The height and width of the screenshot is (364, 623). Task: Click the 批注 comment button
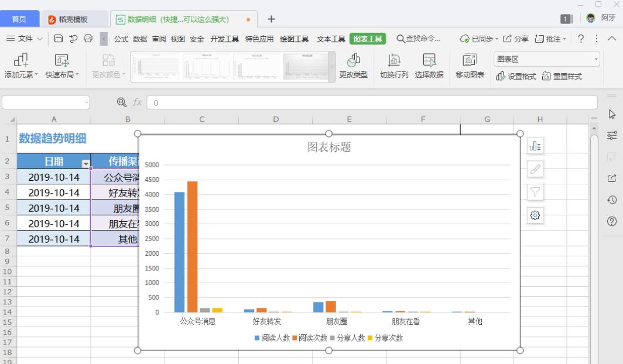pos(549,39)
